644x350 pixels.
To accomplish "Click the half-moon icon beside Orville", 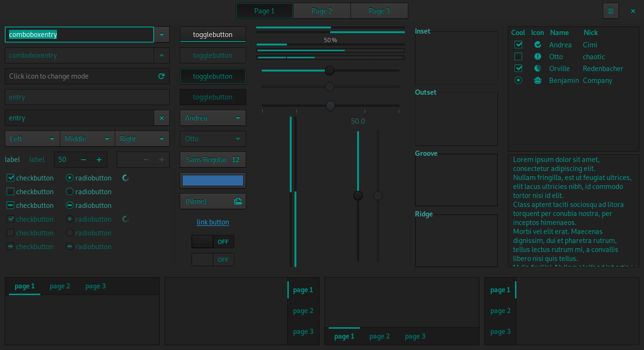I will click(x=538, y=69).
